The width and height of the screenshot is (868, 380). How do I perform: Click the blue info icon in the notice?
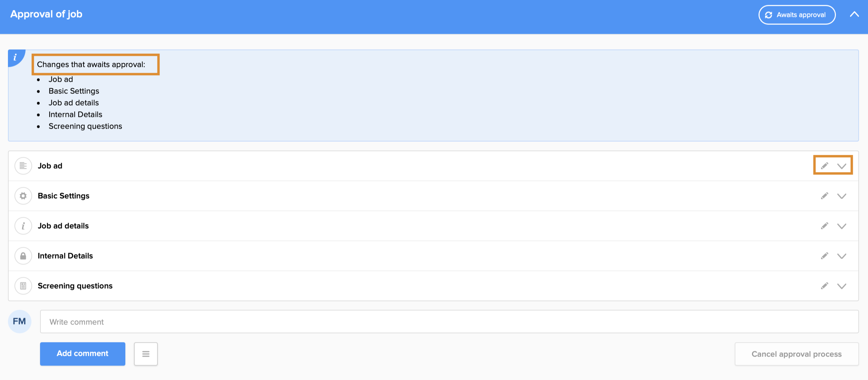pos(15,57)
